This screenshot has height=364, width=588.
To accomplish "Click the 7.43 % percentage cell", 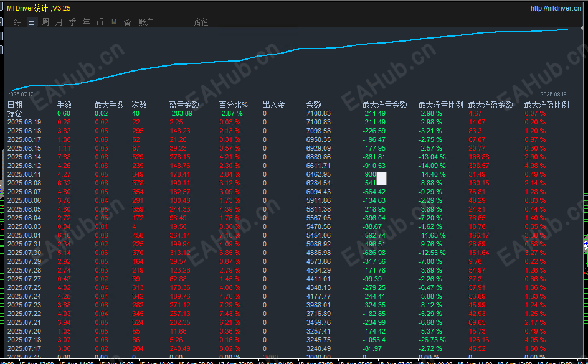I will click(230, 314).
